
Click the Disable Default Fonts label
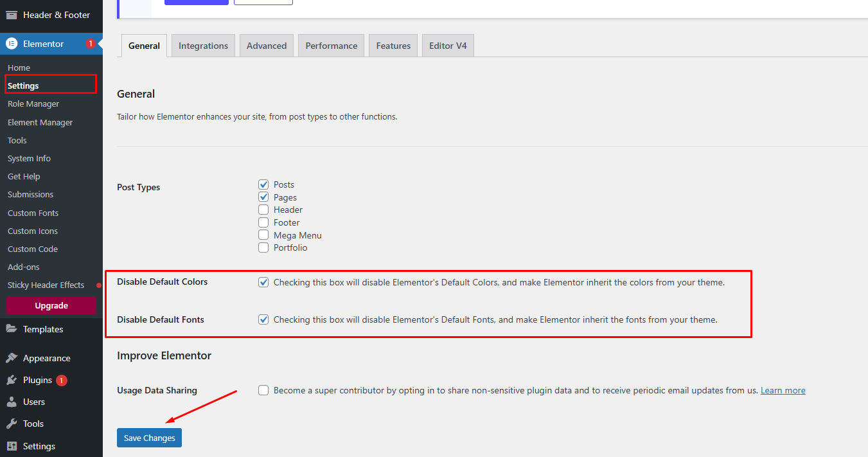[161, 319]
